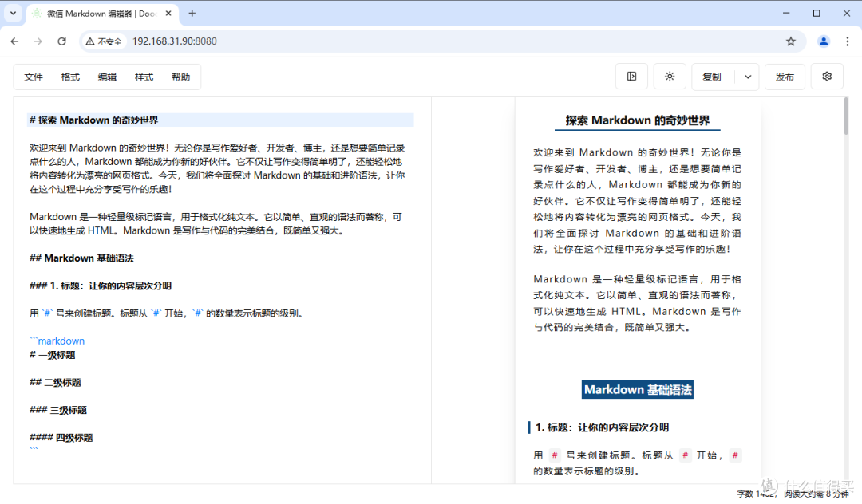862x504 pixels.
Task: Expand the copy format dropdown arrow
Action: coord(748,77)
